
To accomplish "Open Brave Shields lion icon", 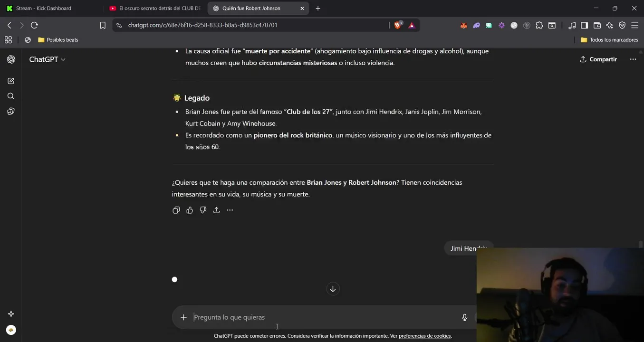I will (398, 25).
